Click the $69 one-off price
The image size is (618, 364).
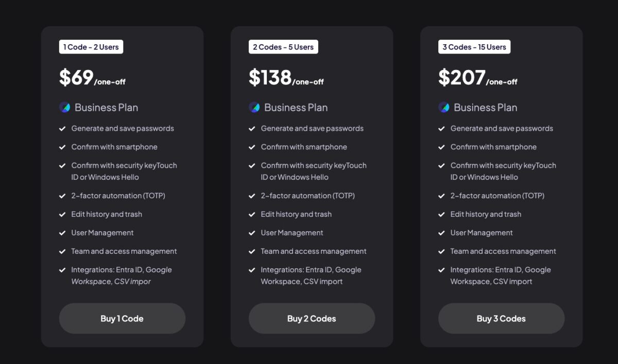92,78
